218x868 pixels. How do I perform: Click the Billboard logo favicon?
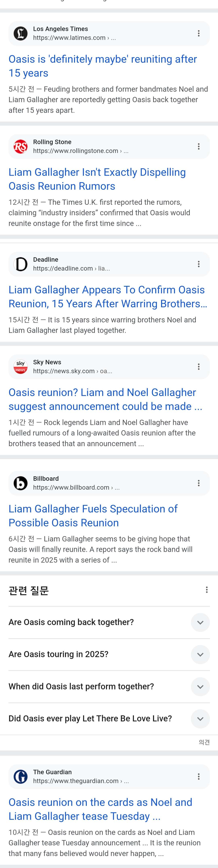point(21,483)
